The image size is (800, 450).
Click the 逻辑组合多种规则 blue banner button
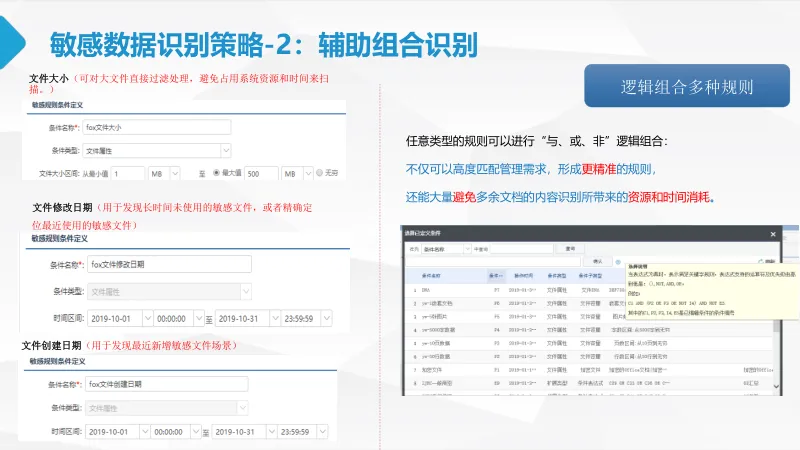[x=687, y=86]
